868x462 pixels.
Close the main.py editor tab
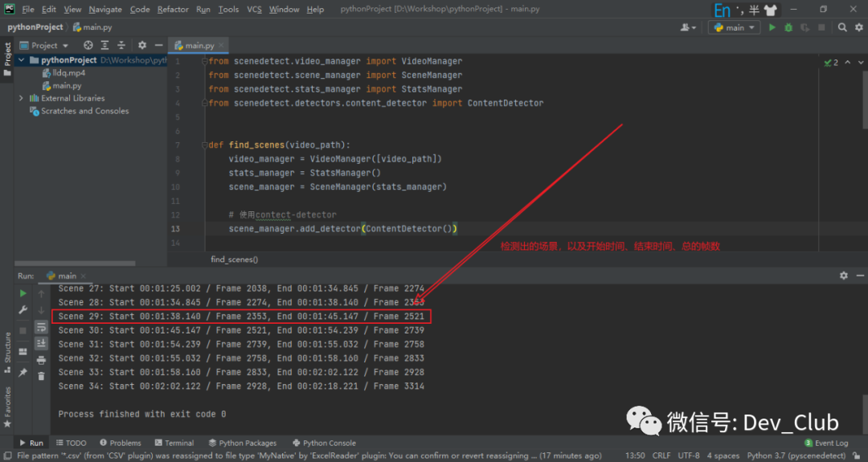pos(222,45)
